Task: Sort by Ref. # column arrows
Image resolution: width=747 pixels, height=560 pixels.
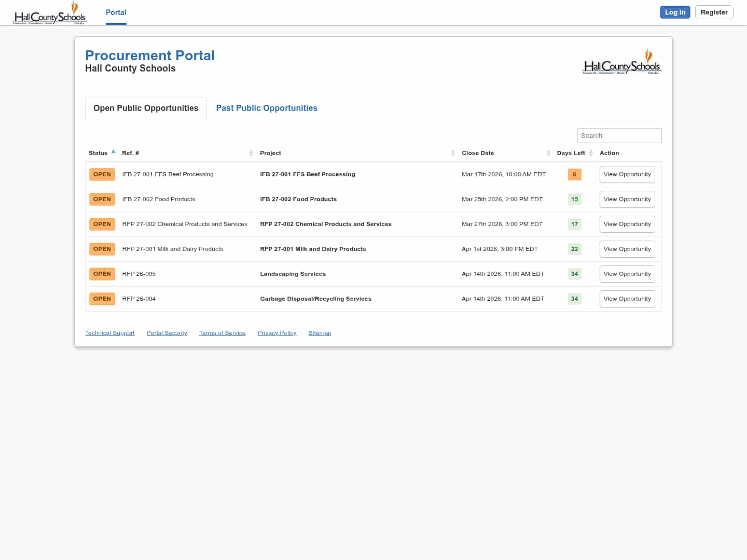Action: 251,153
